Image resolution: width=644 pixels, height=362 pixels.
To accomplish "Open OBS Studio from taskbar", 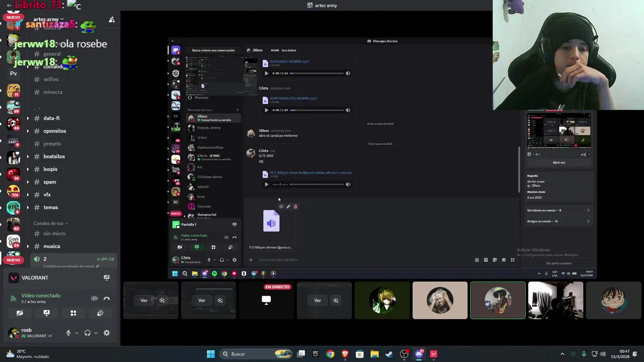I will [404, 354].
